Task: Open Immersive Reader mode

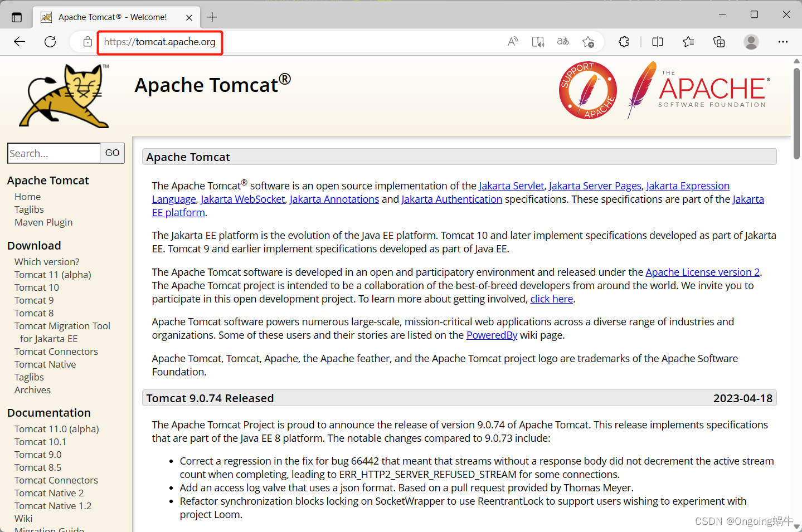Action: [x=537, y=41]
